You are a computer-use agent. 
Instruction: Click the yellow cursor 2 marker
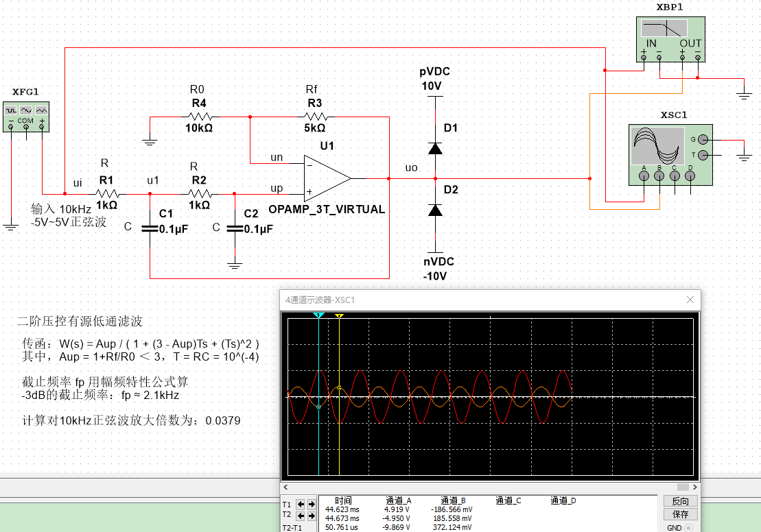[339, 316]
